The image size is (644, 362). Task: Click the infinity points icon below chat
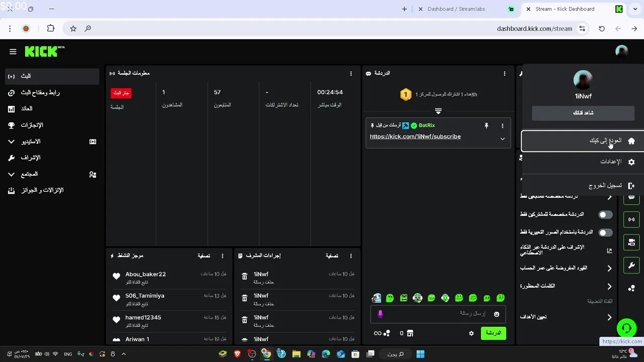click(377, 333)
